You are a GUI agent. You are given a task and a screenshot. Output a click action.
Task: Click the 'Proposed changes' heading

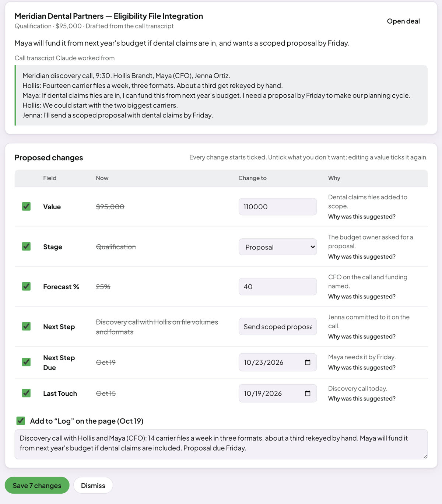(x=49, y=158)
